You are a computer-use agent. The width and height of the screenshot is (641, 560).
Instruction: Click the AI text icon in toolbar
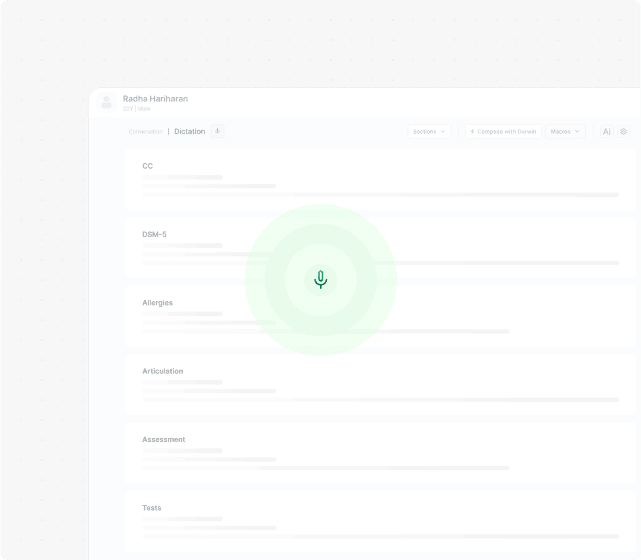point(606,131)
